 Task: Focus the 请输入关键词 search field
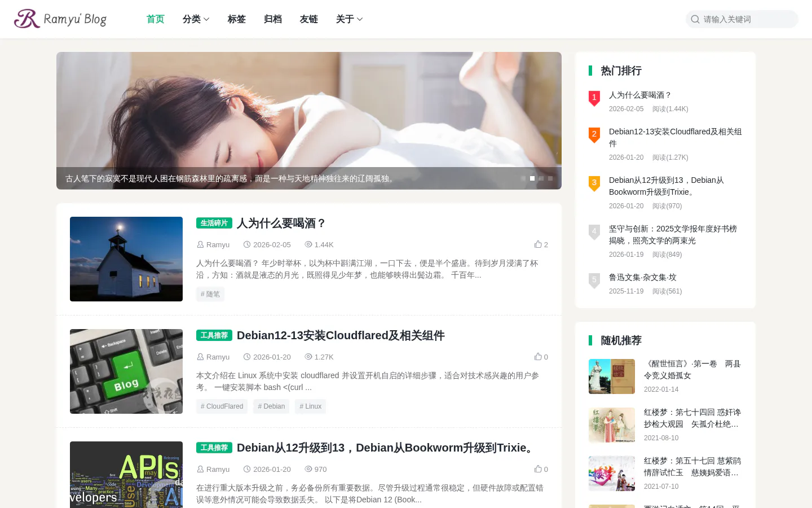point(742,19)
